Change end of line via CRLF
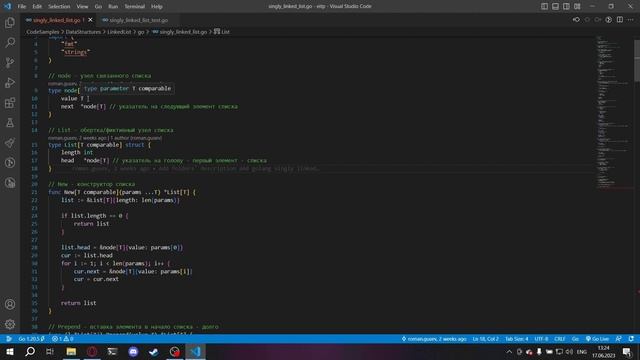The width and height of the screenshot is (640, 360). point(560,339)
